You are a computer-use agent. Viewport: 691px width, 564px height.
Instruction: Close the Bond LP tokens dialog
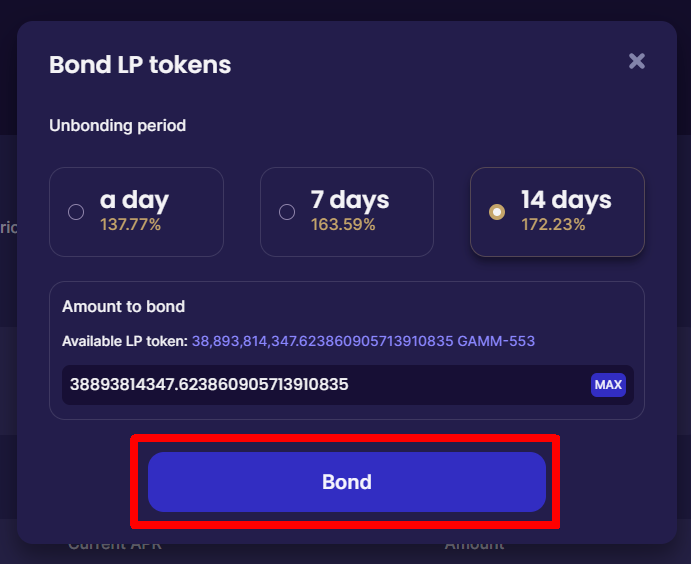tap(637, 61)
